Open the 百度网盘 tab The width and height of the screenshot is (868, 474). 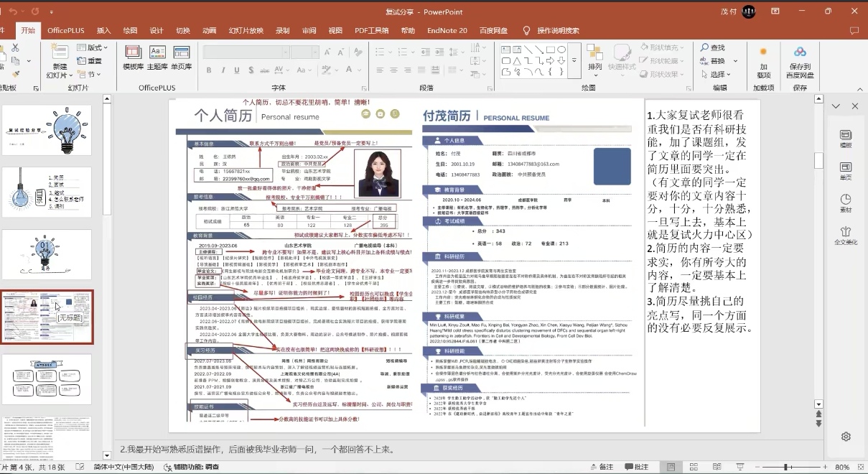(493, 30)
